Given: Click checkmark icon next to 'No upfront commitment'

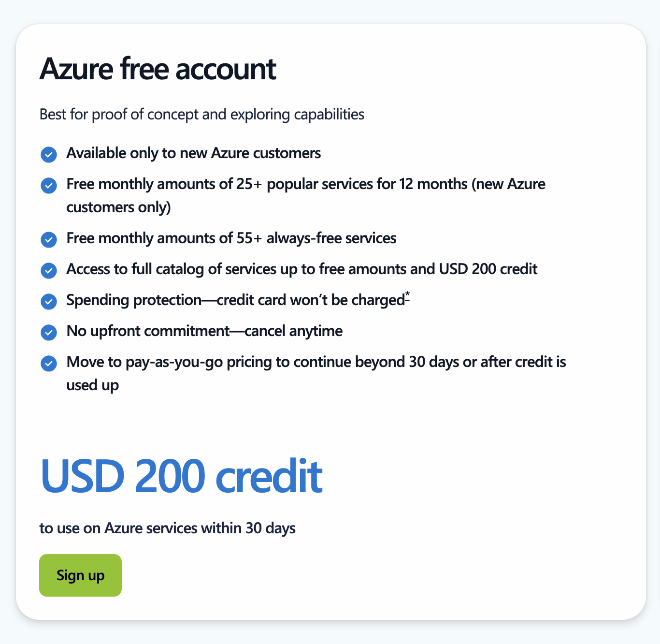Looking at the screenshot, I should [x=49, y=333].
